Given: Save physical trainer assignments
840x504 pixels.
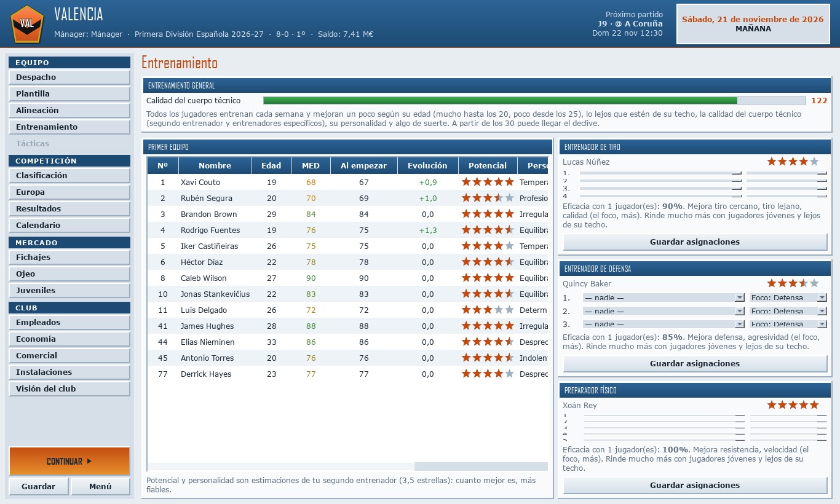Looking at the screenshot, I should pyautogui.click(x=695, y=486).
